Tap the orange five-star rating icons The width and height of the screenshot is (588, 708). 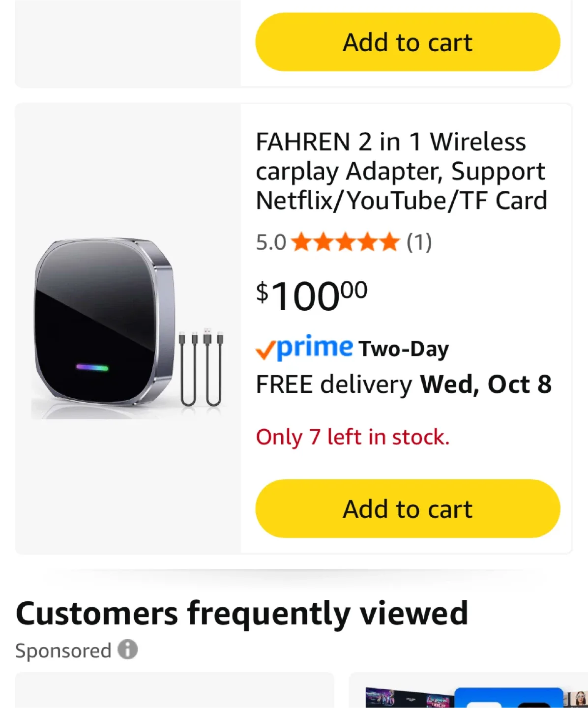click(345, 242)
